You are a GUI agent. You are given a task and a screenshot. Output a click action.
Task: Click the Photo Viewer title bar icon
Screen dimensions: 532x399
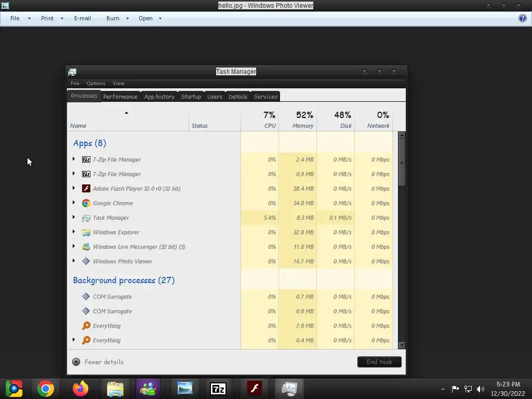coord(5,5)
